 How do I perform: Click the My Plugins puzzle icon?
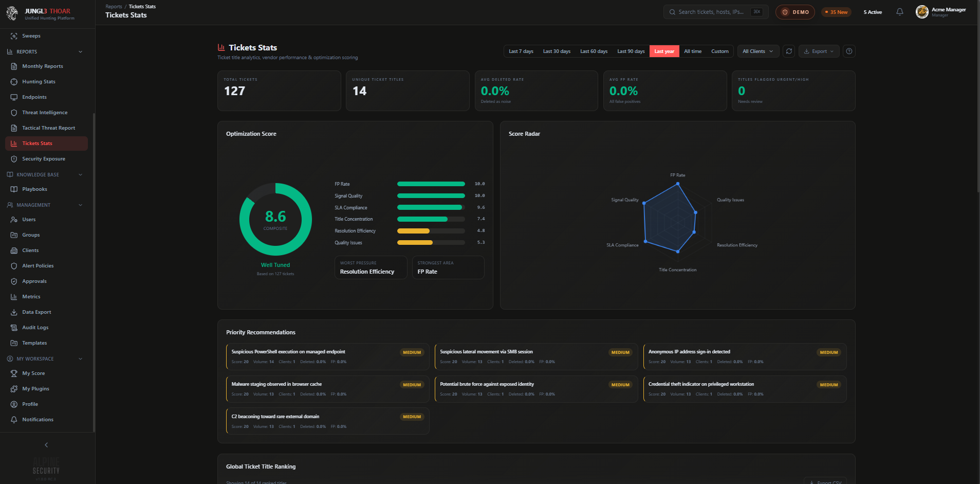point(14,389)
